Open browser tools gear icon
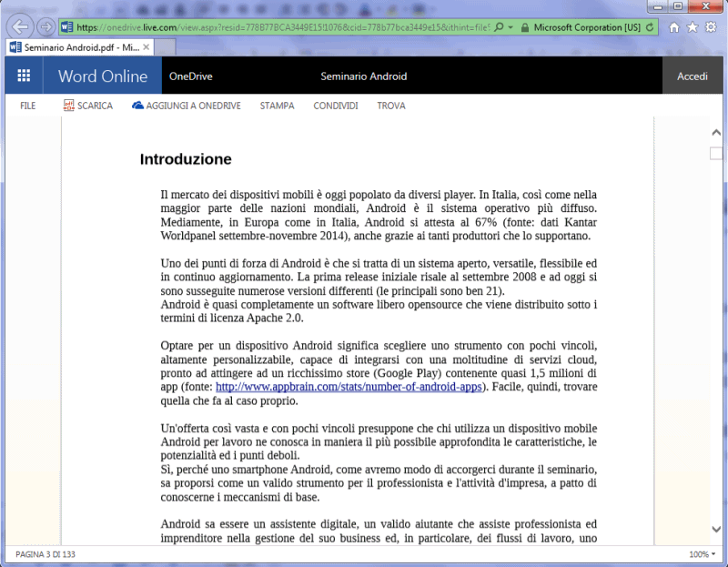 711,27
